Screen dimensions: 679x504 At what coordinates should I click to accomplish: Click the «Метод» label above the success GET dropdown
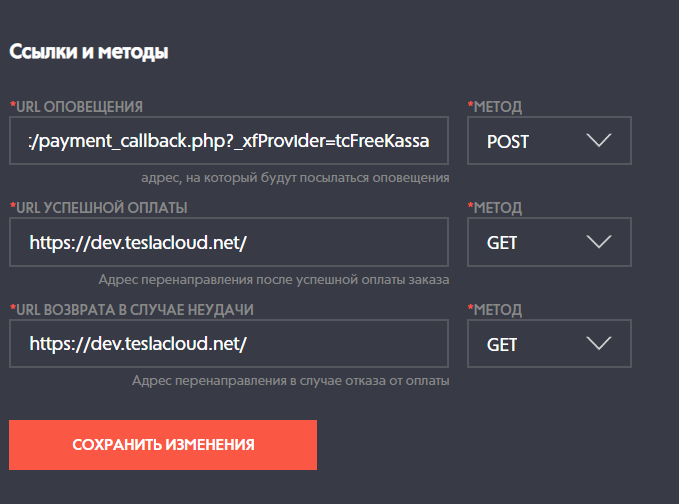[495, 207]
